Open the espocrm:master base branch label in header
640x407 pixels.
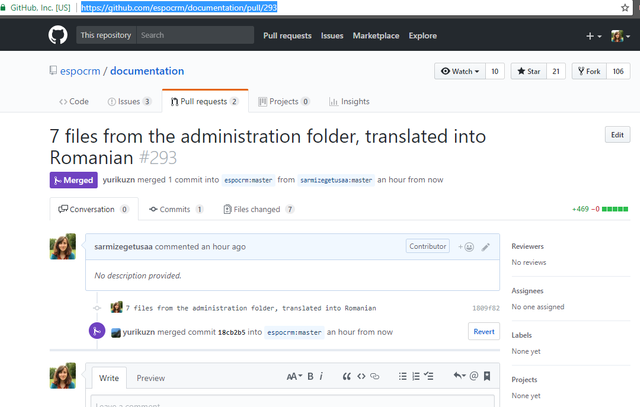248,180
